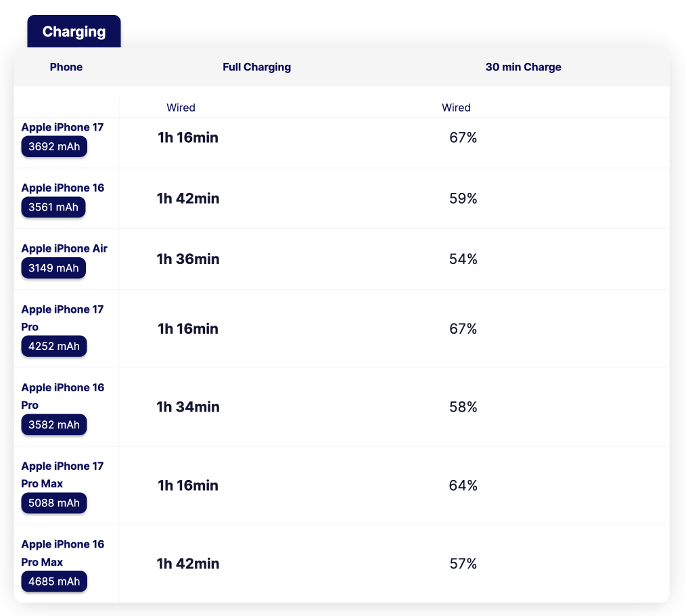Click the Wired label under Full Charging
This screenshot has width=686, height=616.
pyautogui.click(x=181, y=108)
